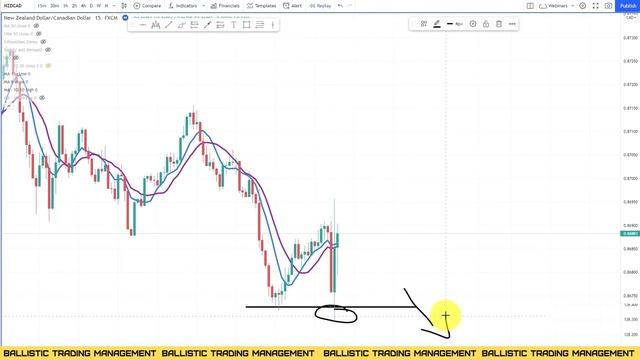
Task: Open drawing templates in the floating toolbar
Action: coord(424,24)
